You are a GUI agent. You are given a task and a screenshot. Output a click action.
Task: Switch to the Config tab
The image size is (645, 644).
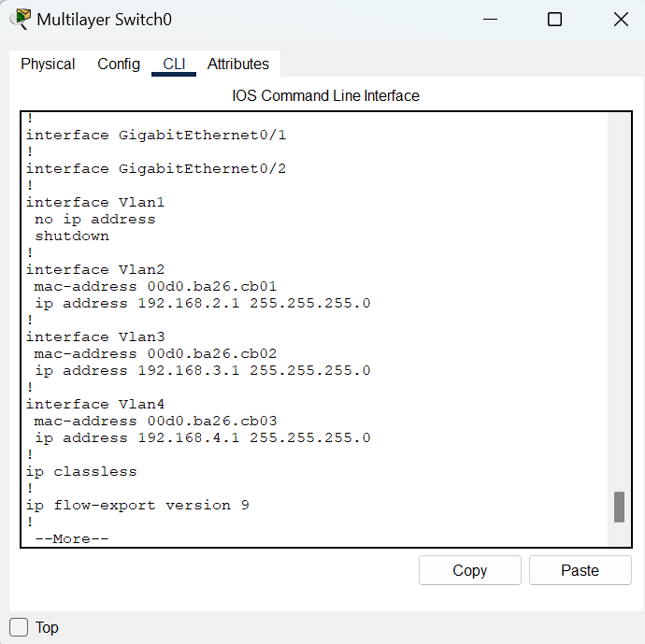pos(119,64)
